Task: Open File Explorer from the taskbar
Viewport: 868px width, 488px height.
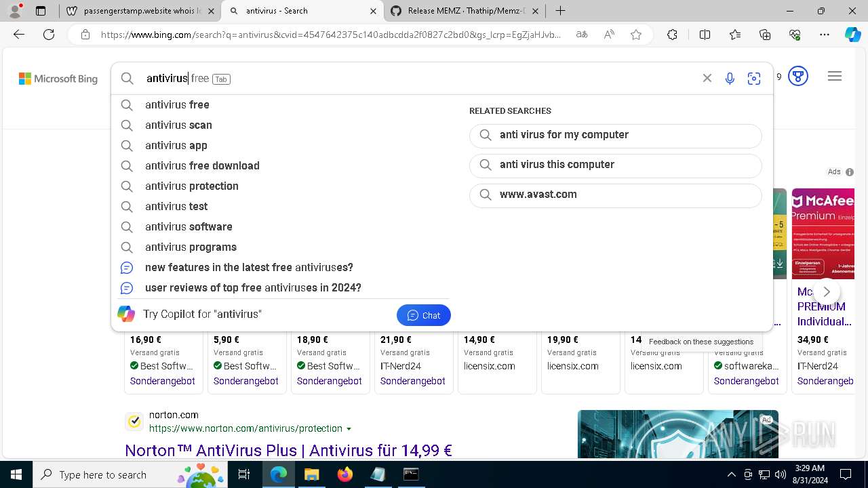Action: point(311,474)
